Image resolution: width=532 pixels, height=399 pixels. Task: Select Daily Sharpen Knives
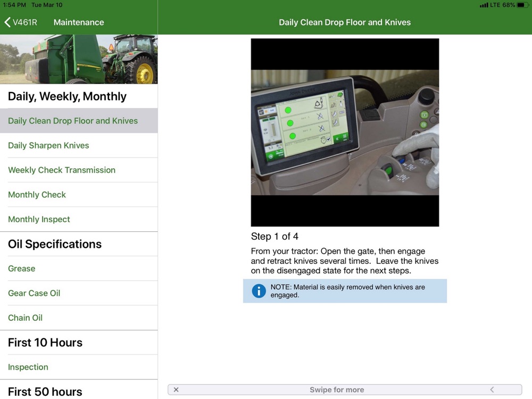[48, 145]
